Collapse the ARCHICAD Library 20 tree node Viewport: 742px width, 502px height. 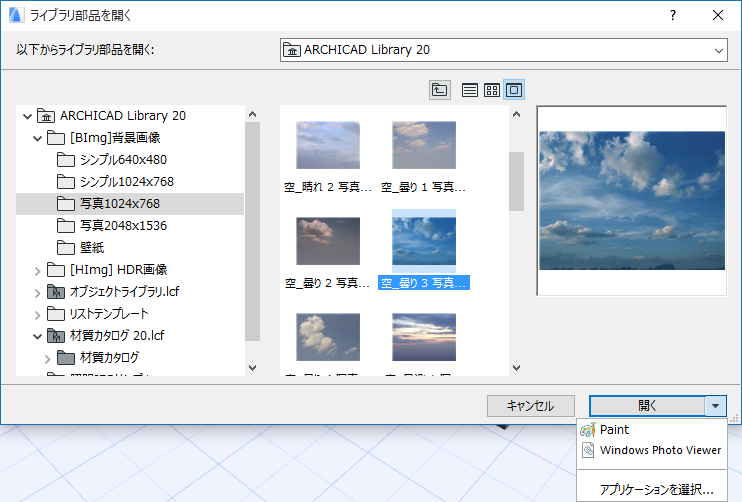pyautogui.click(x=27, y=116)
